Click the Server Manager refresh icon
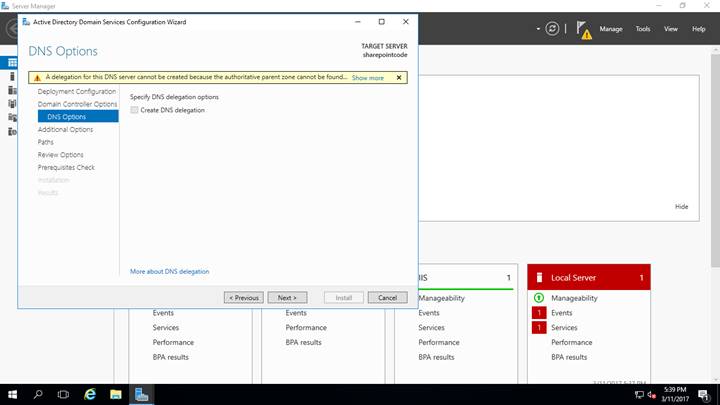720x405 pixels. (x=552, y=29)
